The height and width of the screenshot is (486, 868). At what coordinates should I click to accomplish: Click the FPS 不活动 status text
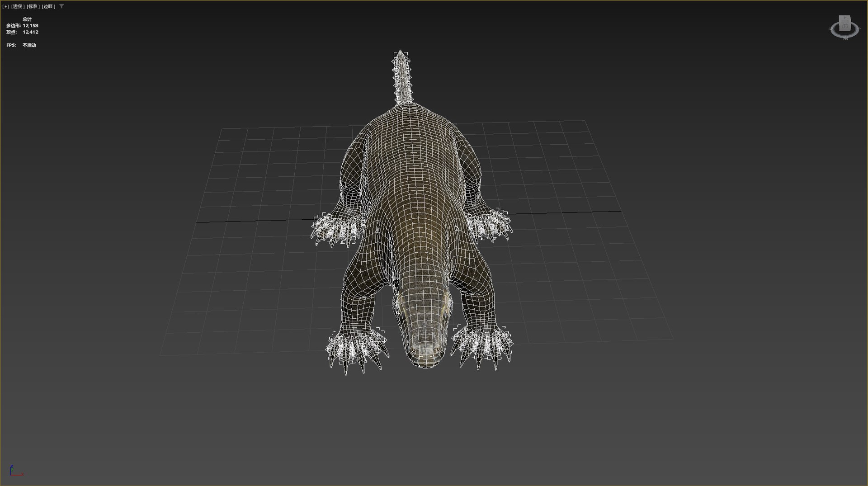[29, 45]
